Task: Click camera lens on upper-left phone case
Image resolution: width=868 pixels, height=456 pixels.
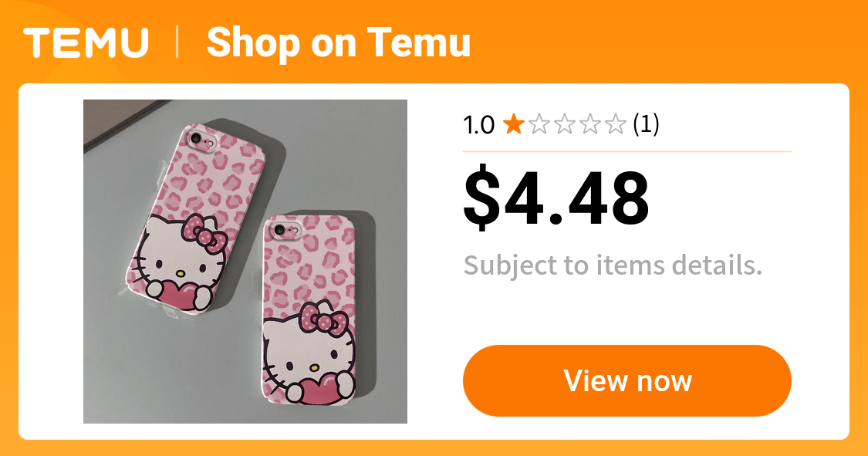Action: [194, 139]
